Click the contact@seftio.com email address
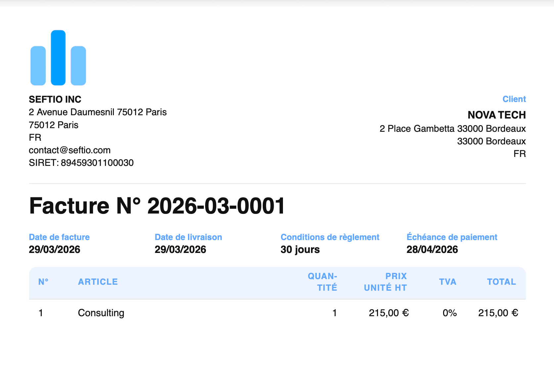 pyautogui.click(x=69, y=150)
